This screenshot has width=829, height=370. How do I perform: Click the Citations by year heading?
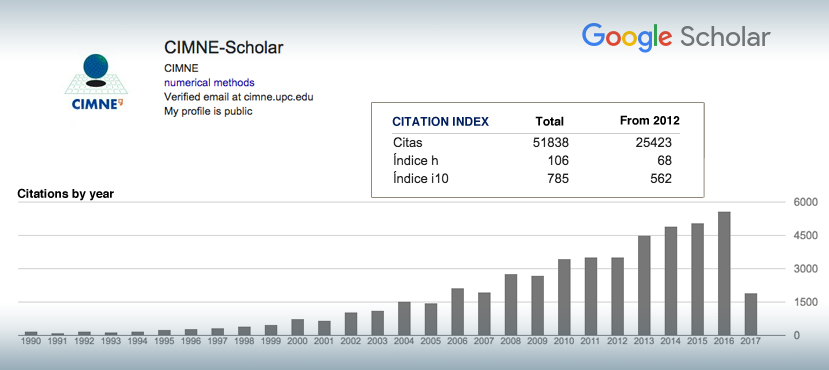66,194
